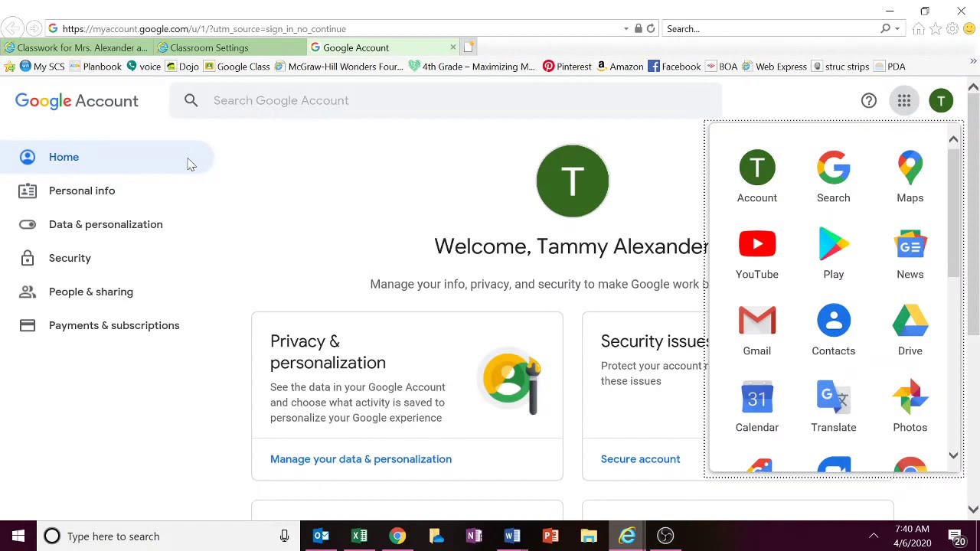
Task: Open Security in the sidebar
Action: coord(107,258)
